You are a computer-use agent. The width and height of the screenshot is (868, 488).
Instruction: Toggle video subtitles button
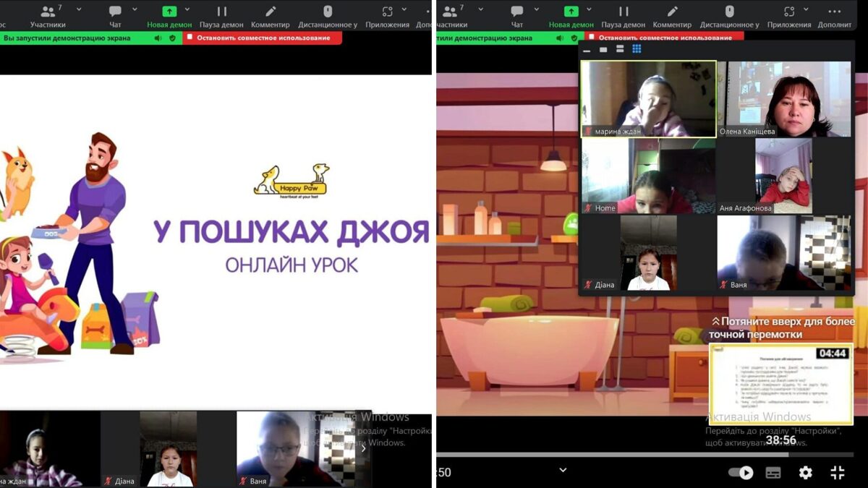[773, 473]
